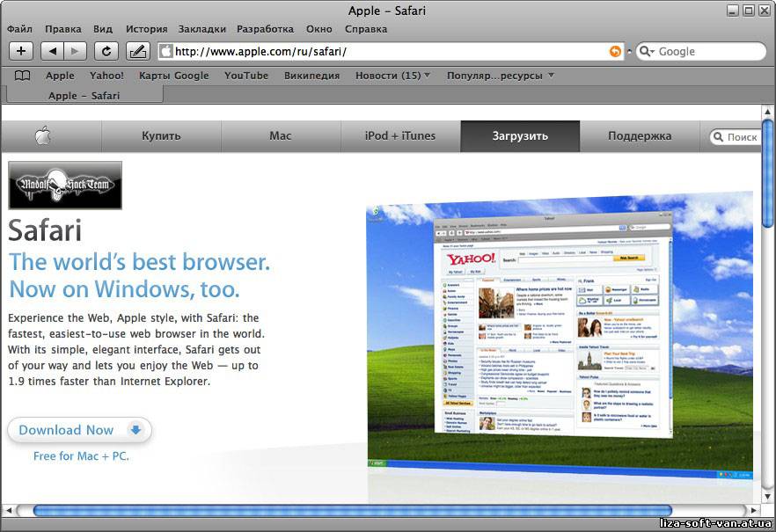Click the add bookmark plus button
The image size is (776, 532).
tap(21, 51)
